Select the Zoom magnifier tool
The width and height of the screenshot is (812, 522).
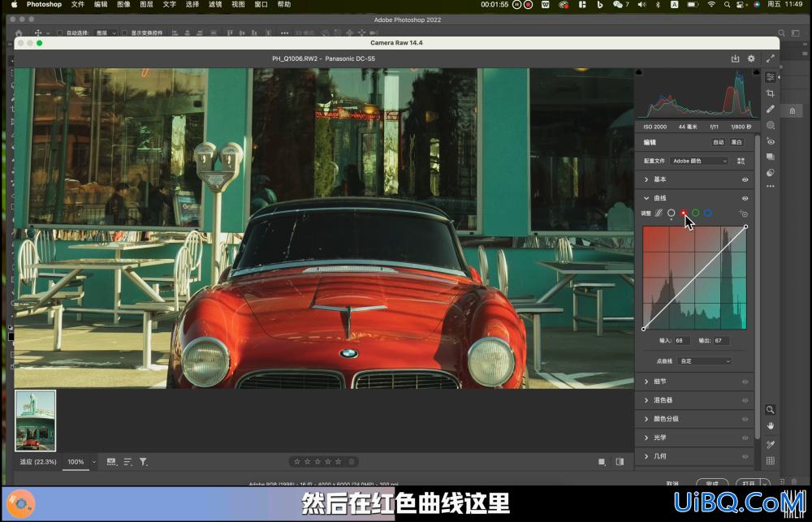(770, 410)
